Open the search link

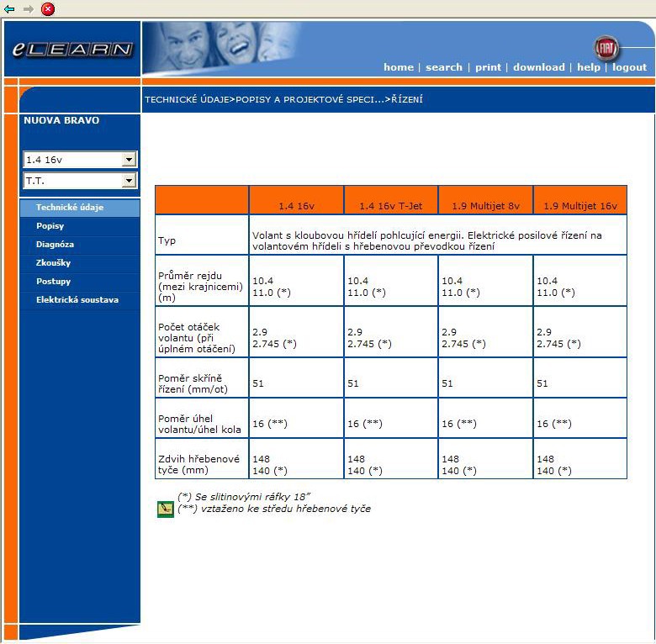pyautogui.click(x=443, y=67)
